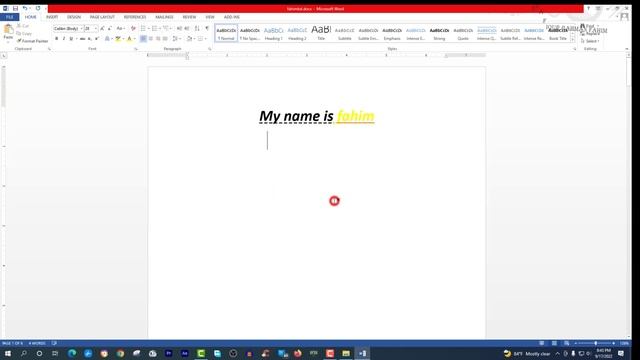640x360 pixels.
Task: Click on the word fahim in the document
Action: pos(356,116)
